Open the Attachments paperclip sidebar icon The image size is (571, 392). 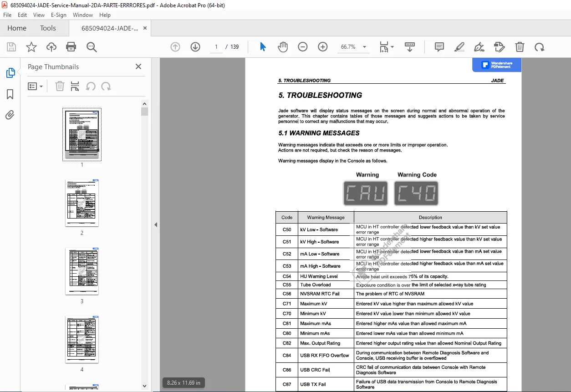pyautogui.click(x=10, y=115)
